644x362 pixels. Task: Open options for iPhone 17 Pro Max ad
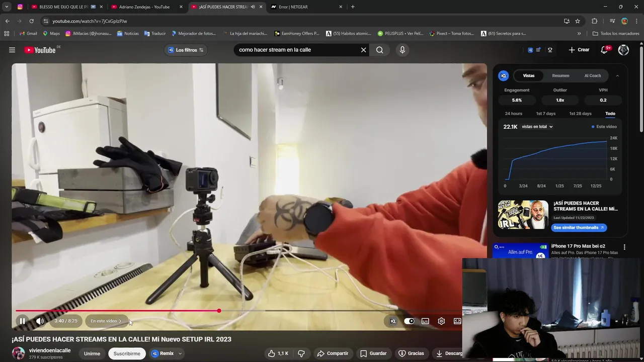pos(624,247)
